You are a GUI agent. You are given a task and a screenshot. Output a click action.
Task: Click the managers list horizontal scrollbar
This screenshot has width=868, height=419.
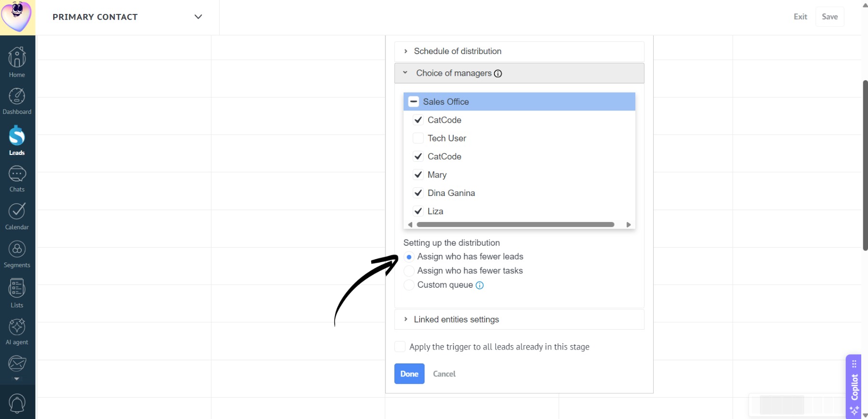click(515, 224)
